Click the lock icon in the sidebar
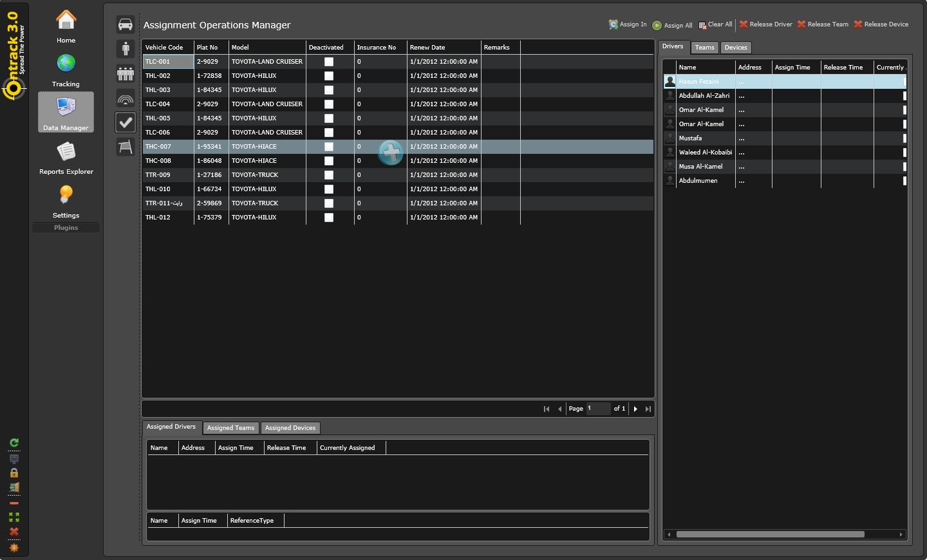The image size is (927, 560). (14, 472)
